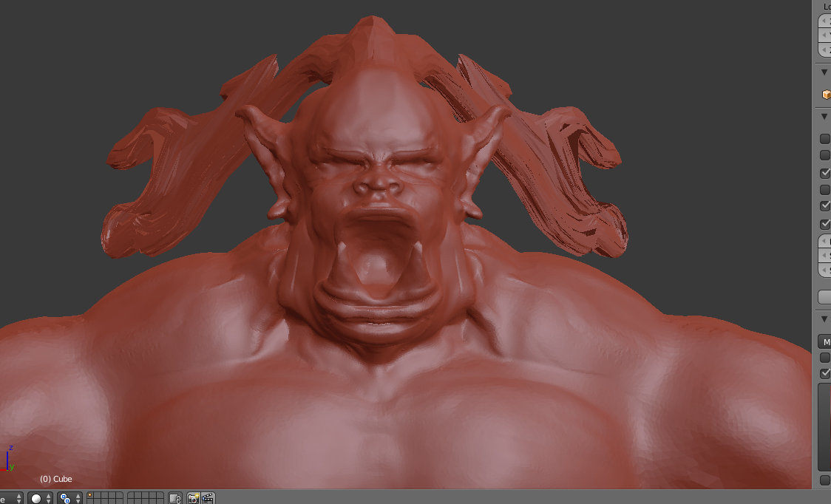The width and height of the screenshot is (831, 504).
Task: Decrease the third grid field above the wide button
Action: point(824,270)
